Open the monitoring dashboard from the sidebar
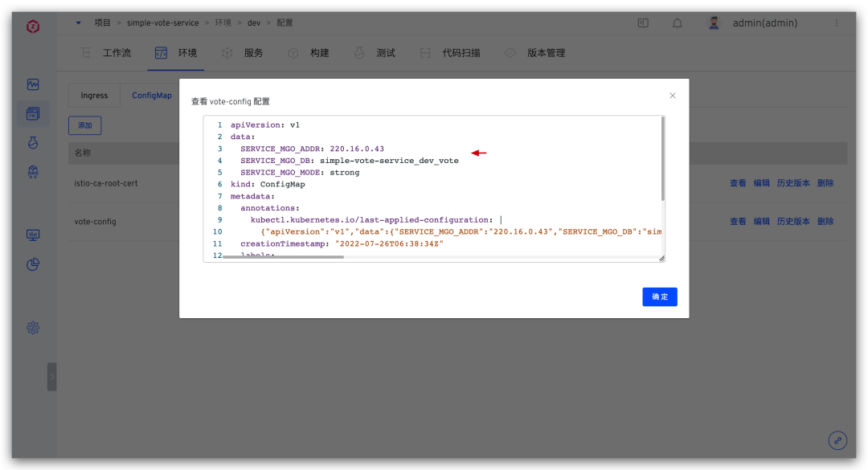 click(32, 84)
